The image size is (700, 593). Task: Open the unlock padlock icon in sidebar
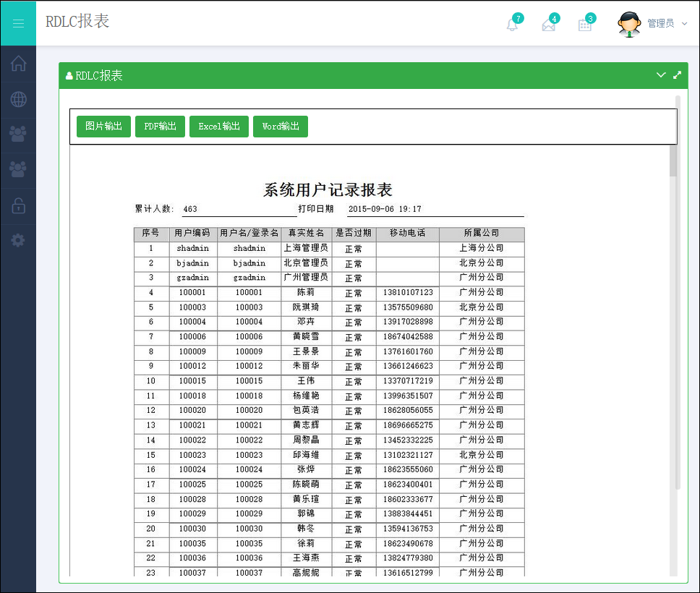tap(18, 206)
